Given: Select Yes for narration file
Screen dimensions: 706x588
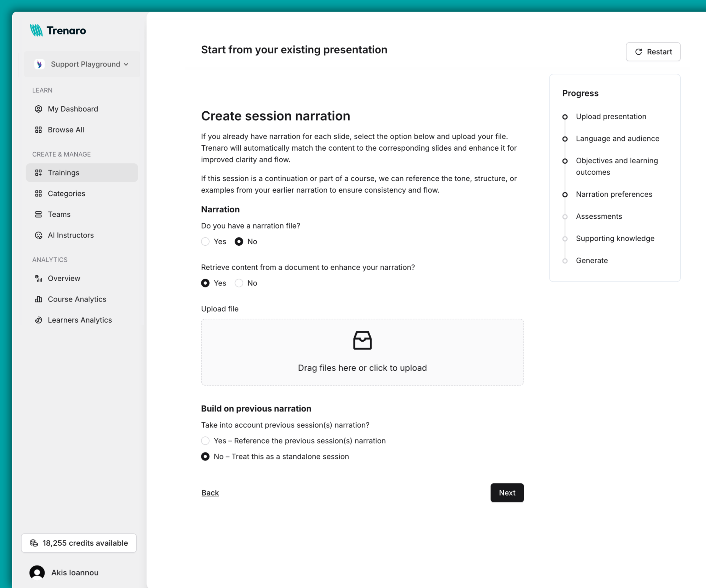Looking at the screenshot, I should coord(205,241).
